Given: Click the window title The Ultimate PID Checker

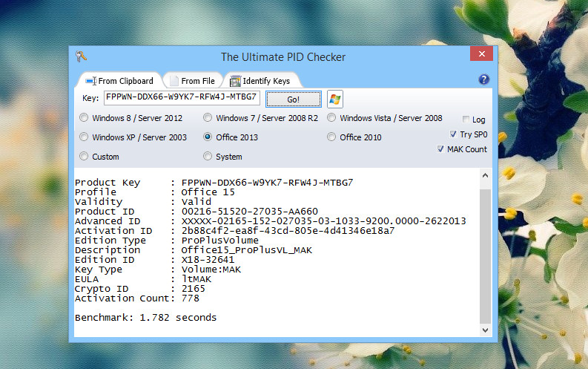Looking at the screenshot, I should (283, 57).
